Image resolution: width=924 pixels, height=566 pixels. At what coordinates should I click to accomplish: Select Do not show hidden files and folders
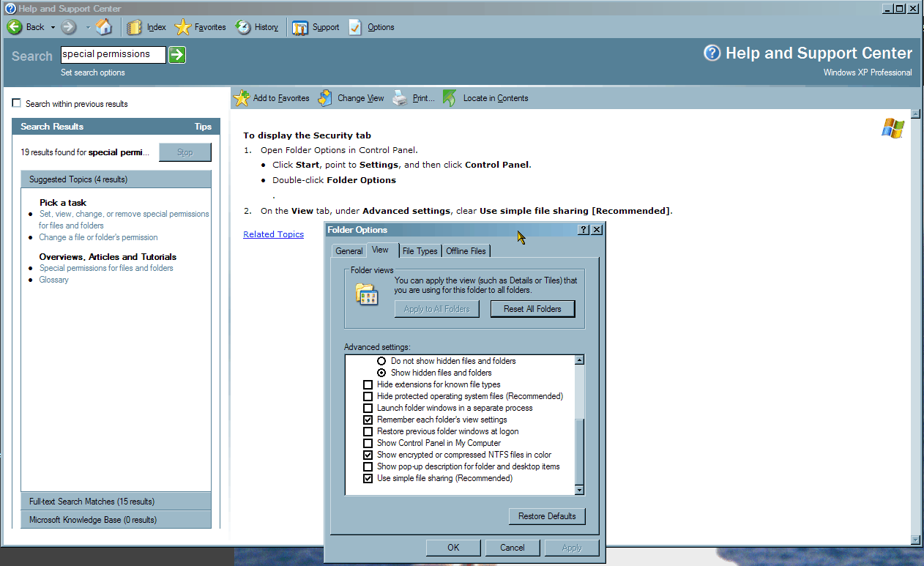[381, 361]
